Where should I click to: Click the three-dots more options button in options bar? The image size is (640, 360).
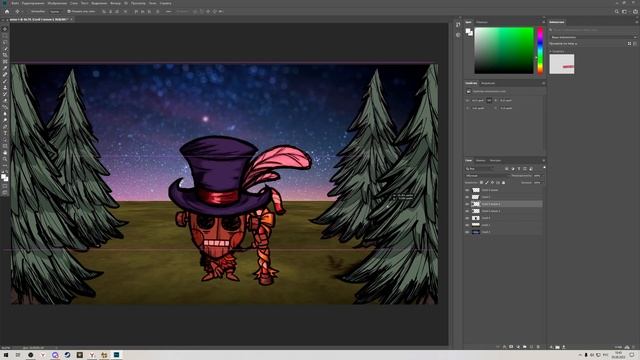coord(169,11)
